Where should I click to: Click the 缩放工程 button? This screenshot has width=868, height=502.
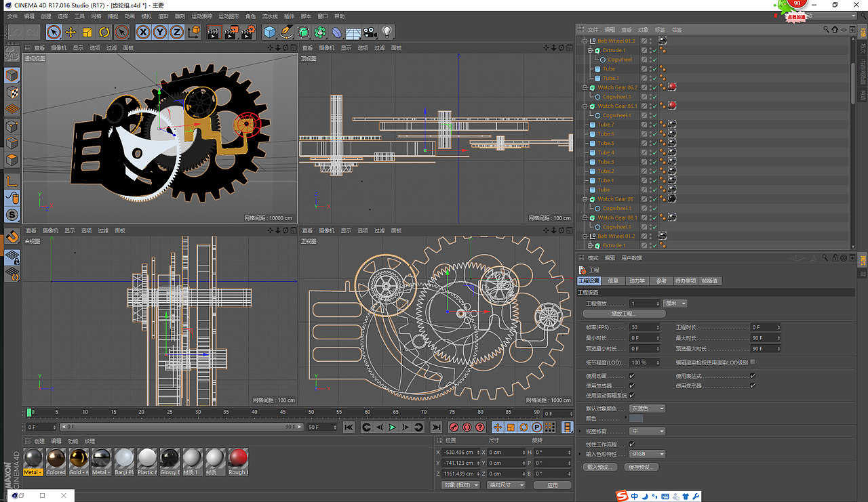coord(625,314)
